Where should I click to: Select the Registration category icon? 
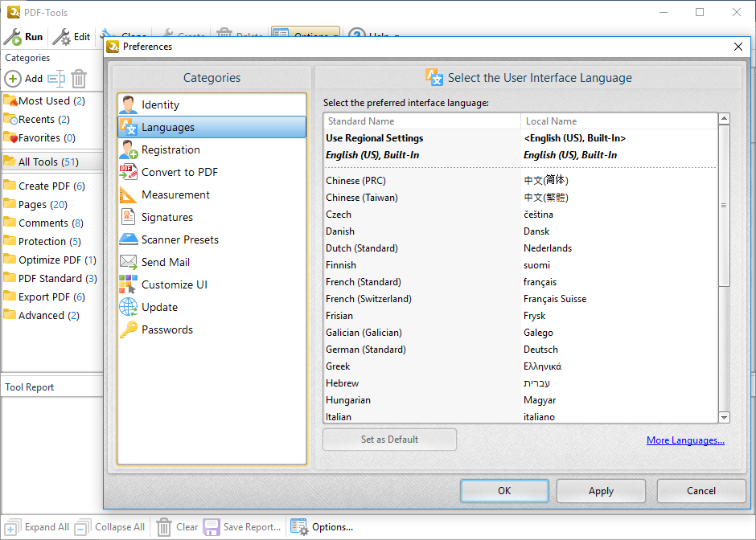click(x=129, y=149)
